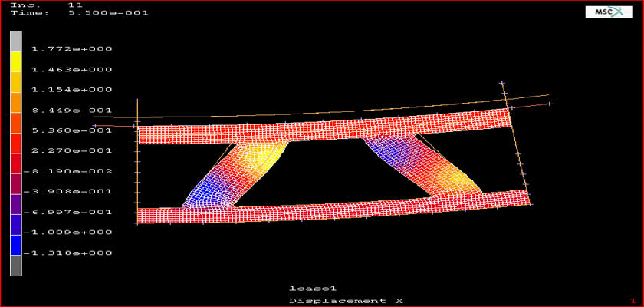Select the -6.997e-001 legend value
The width and height of the screenshot is (644, 307).
pos(67,212)
